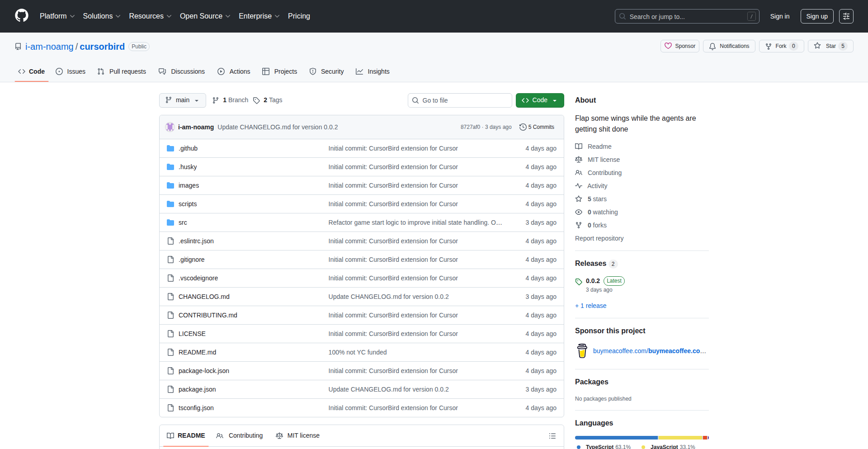Expand the Platform menu in header
Screen dimensions: 868x449
pos(57,16)
